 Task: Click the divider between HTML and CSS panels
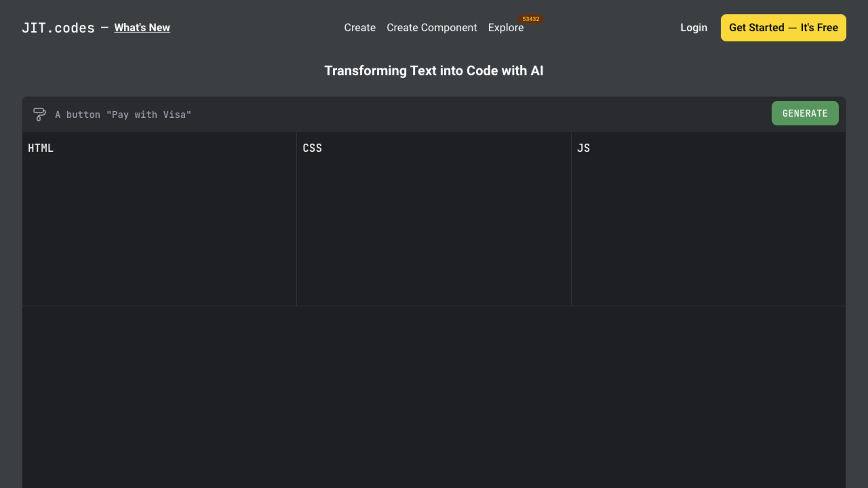(x=297, y=219)
